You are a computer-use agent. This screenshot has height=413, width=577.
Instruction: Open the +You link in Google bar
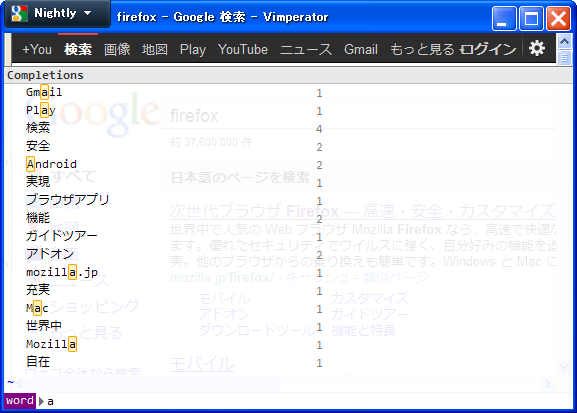(37, 49)
